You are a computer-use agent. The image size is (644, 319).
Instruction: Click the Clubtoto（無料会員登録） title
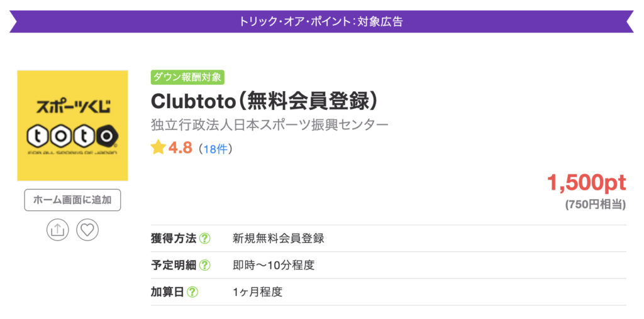click(x=264, y=100)
